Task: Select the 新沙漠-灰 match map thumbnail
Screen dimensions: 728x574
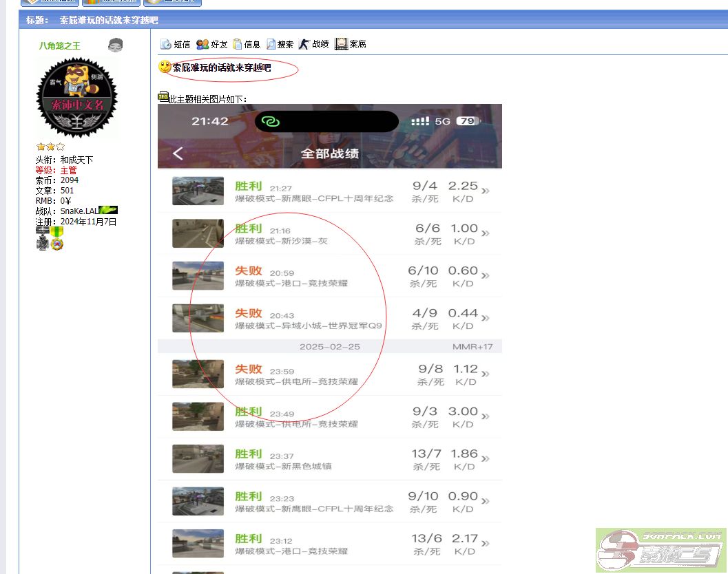Action: (x=198, y=233)
